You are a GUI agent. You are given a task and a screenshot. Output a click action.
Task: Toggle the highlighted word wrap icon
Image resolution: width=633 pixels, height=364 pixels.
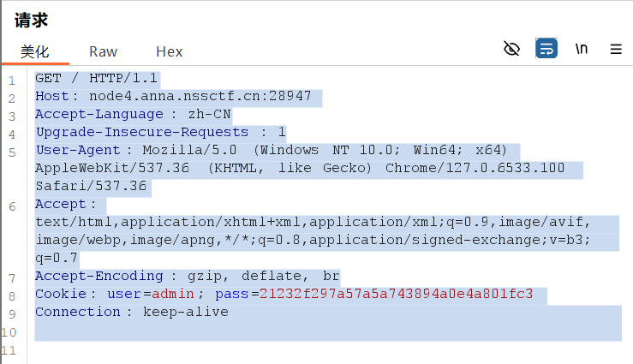546,49
